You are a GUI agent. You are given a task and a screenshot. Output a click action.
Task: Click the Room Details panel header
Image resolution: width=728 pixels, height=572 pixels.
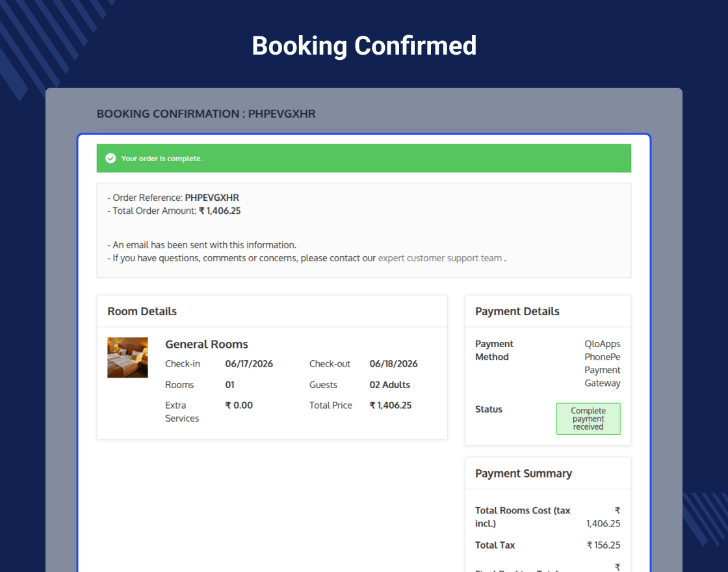point(272,311)
